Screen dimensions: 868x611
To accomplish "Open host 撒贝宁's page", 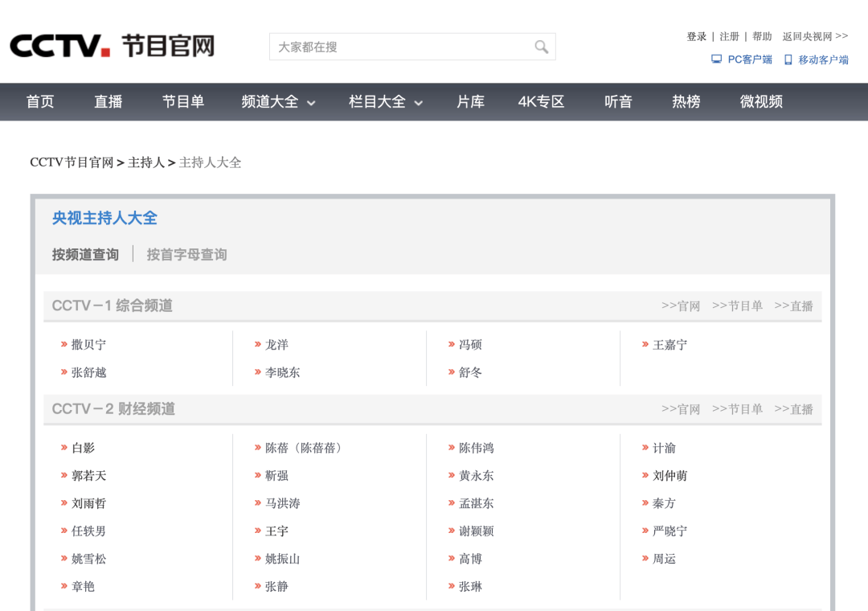I will [x=88, y=345].
